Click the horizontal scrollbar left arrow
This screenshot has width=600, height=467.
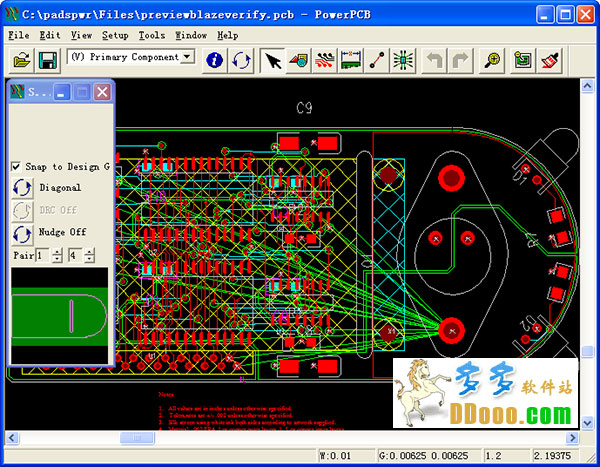12,438
